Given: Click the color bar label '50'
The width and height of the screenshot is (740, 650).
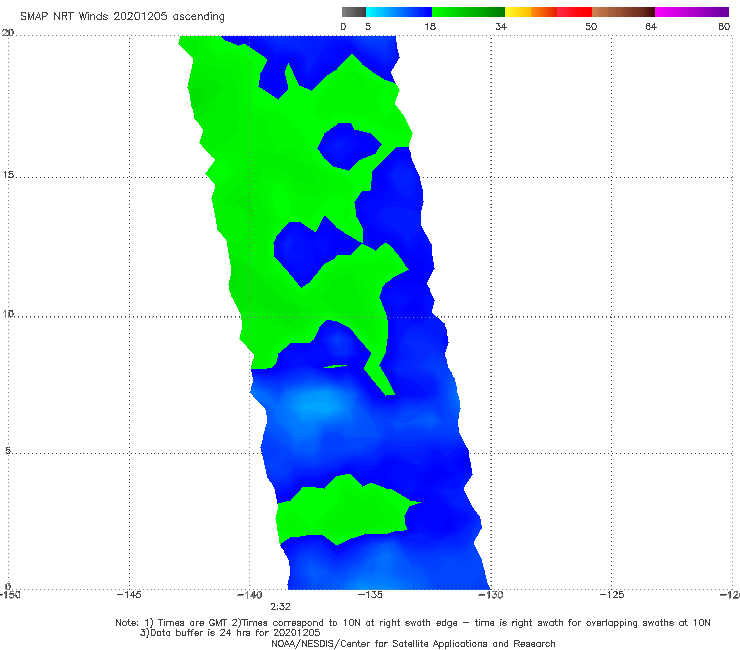Looking at the screenshot, I should (591, 26).
